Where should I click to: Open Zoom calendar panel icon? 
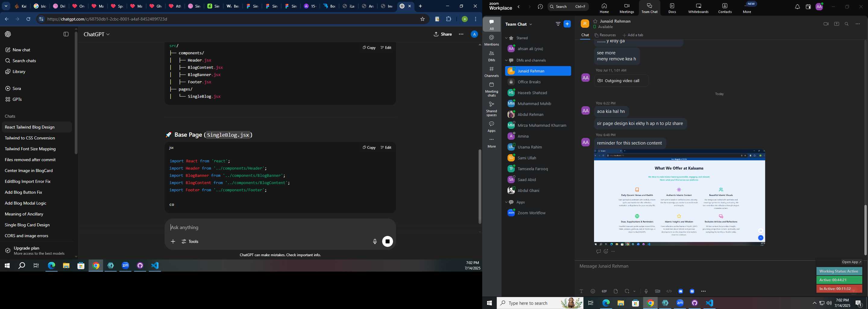tap(808, 7)
